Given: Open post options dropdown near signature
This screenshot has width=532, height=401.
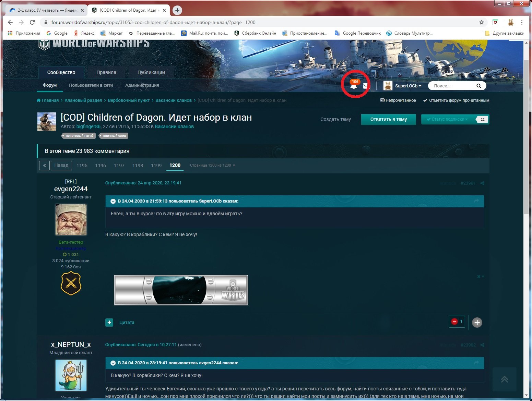Looking at the screenshot, I should point(481,277).
